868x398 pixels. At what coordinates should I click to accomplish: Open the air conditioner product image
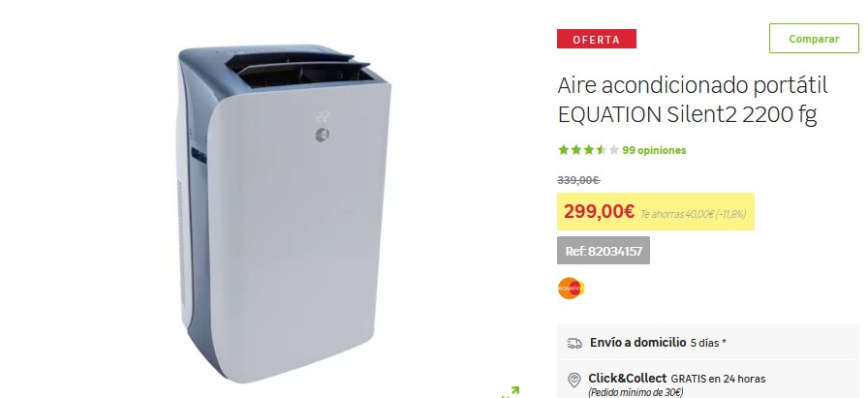click(x=284, y=213)
